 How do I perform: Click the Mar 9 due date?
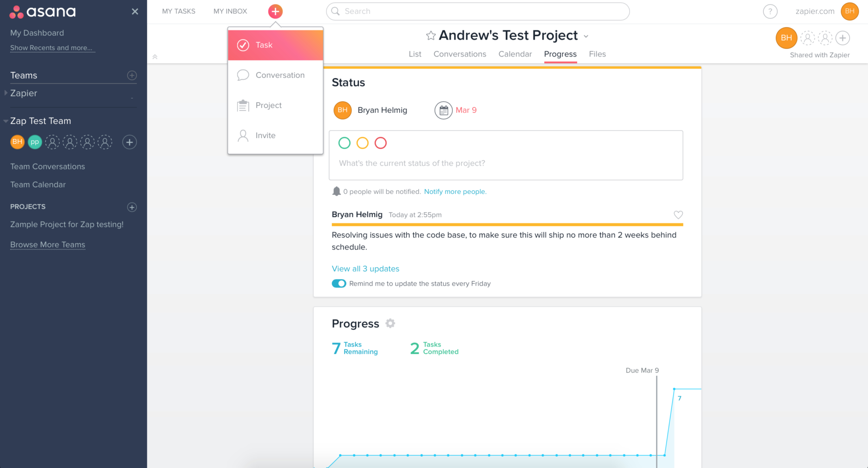[x=466, y=110]
